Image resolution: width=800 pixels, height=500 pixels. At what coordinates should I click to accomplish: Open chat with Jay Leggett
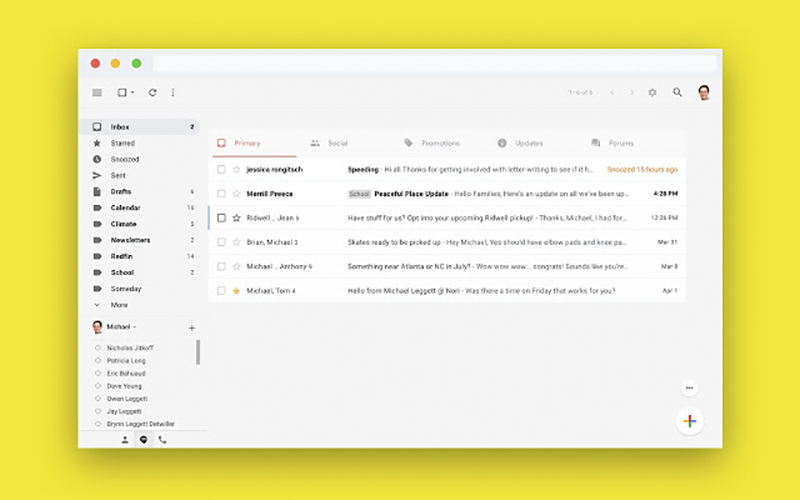coord(124,411)
